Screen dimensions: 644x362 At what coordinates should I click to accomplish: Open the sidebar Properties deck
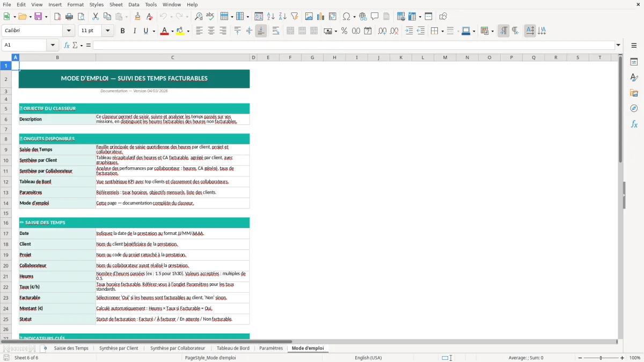pyautogui.click(x=634, y=62)
